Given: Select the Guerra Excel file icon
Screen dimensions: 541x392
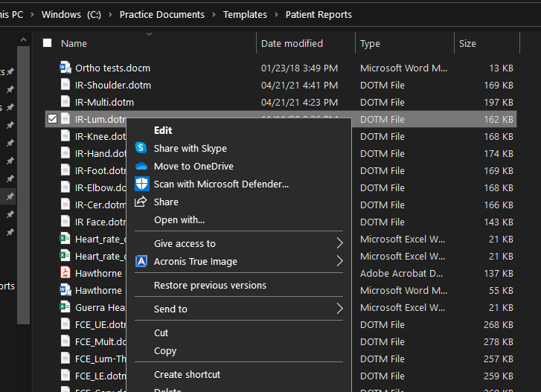Looking at the screenshot, I should (65, 307).
